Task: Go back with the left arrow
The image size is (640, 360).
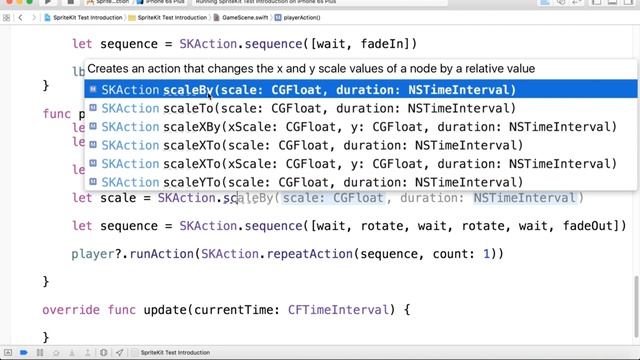Action: [20, 18]
